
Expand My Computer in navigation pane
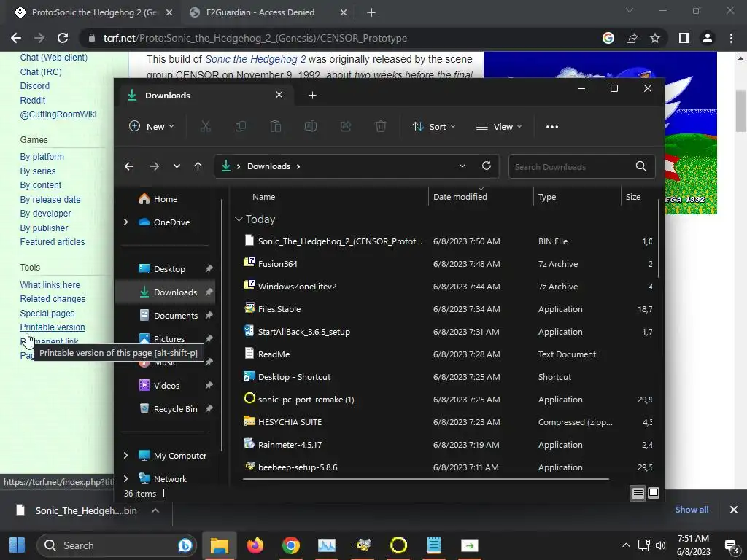click(x=125, y=455)
